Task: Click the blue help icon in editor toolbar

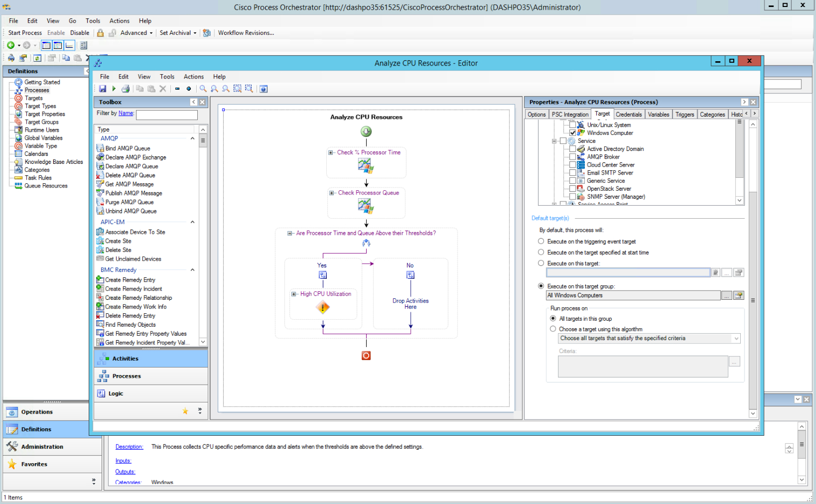Action: click(x=263, y=89)
